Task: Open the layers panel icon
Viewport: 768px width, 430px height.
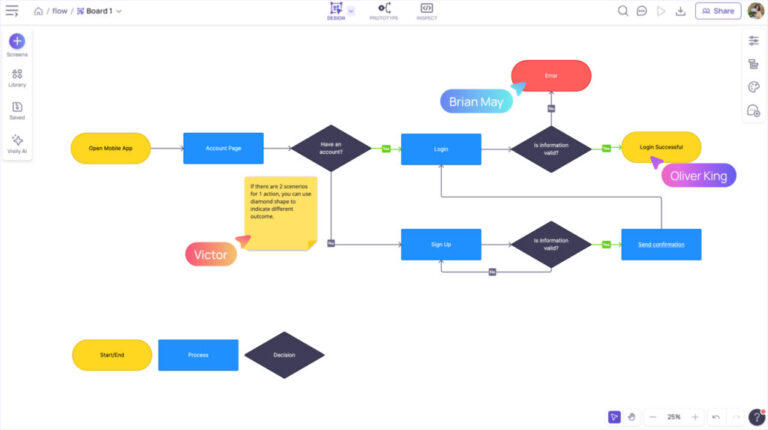Action: [x=754, y=64]
